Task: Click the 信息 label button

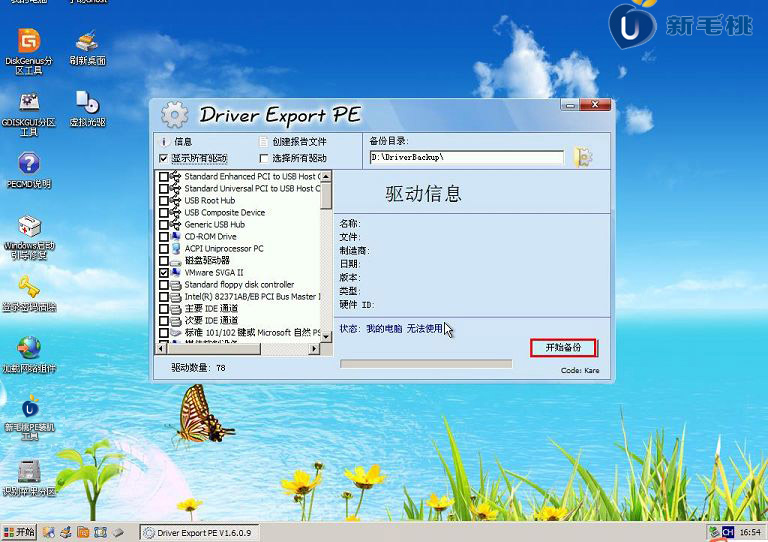Action: (x=183, y=142)
